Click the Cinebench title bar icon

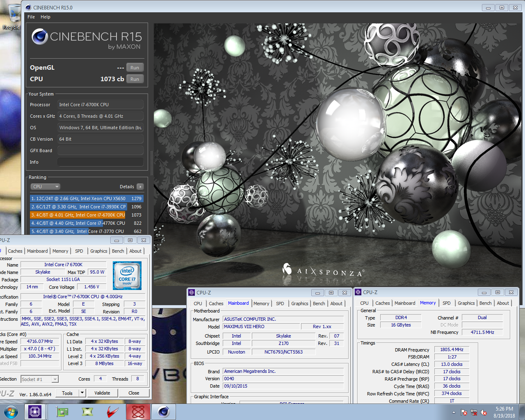coord(28,7)
